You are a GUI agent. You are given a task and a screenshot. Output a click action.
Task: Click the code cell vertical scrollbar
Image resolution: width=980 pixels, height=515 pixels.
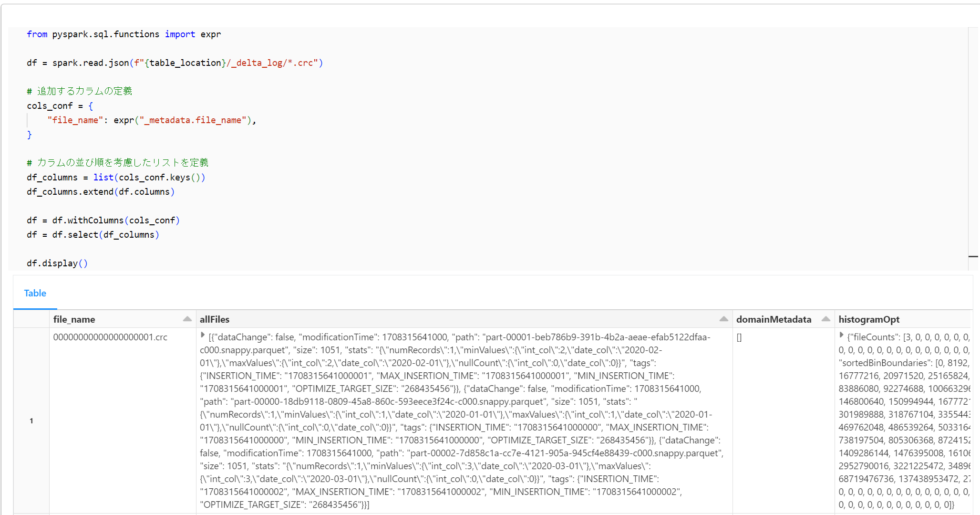973,148
